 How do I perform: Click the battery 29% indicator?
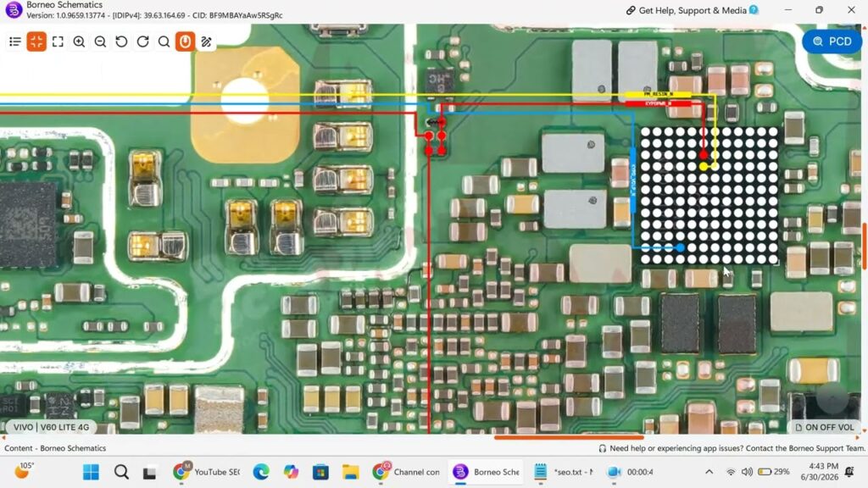[x=773, y=472]
